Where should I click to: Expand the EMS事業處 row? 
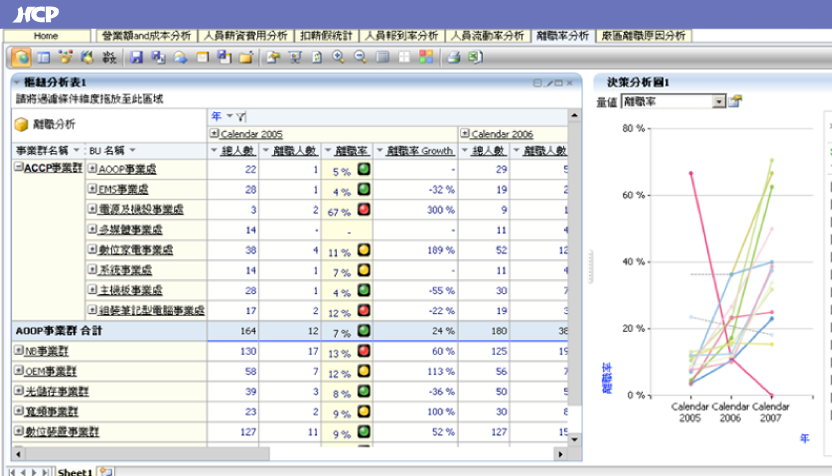(x=92, y=189)
